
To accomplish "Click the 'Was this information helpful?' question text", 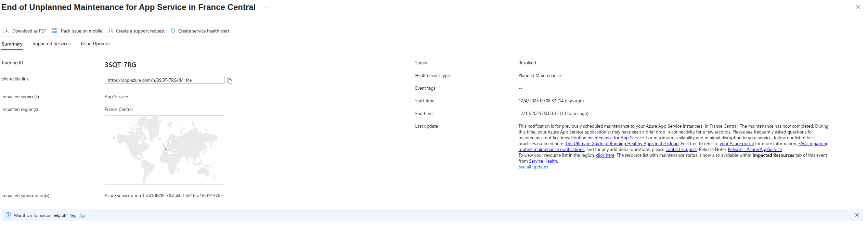I will [x=40, y=215].
